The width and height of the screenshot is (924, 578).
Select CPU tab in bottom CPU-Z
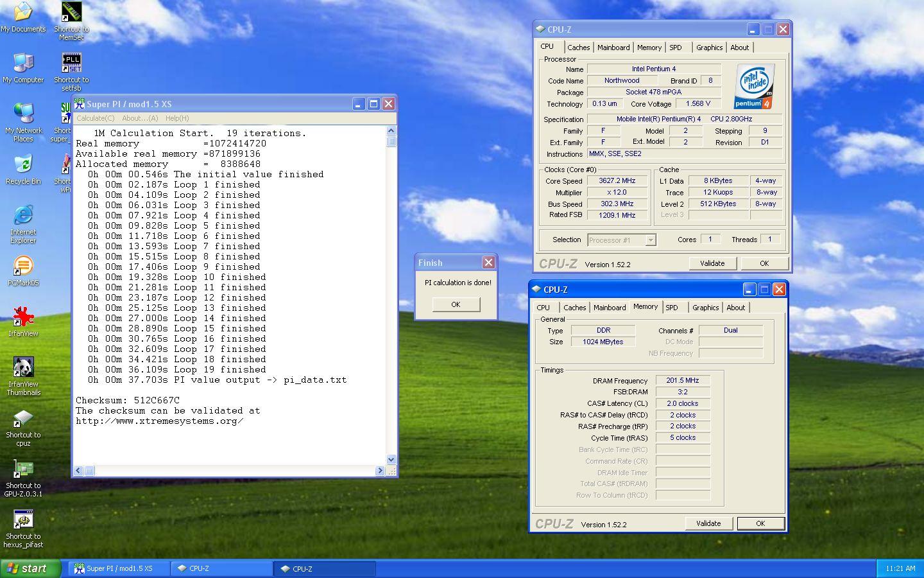click(x=543, y=308)
